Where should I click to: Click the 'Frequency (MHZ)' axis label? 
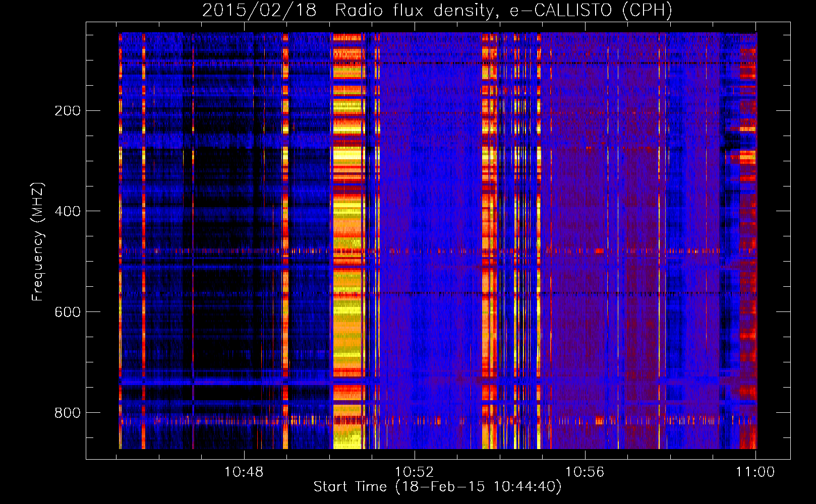point(38,242)
